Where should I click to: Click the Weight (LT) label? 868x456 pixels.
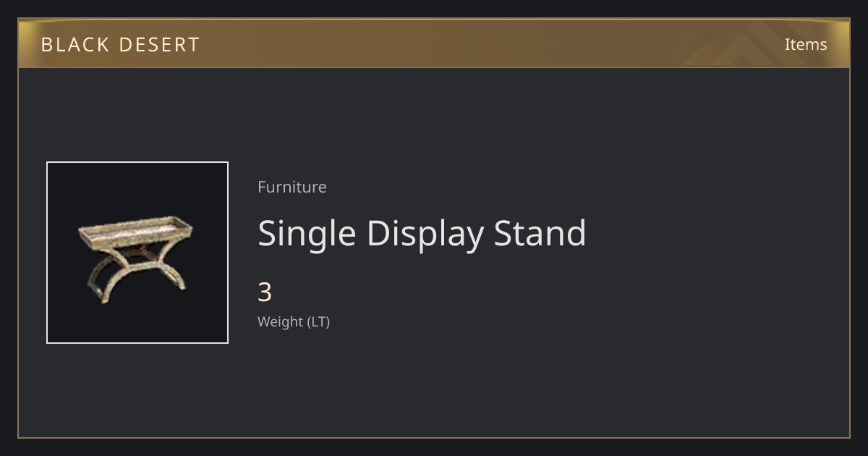tap(294, 321)
